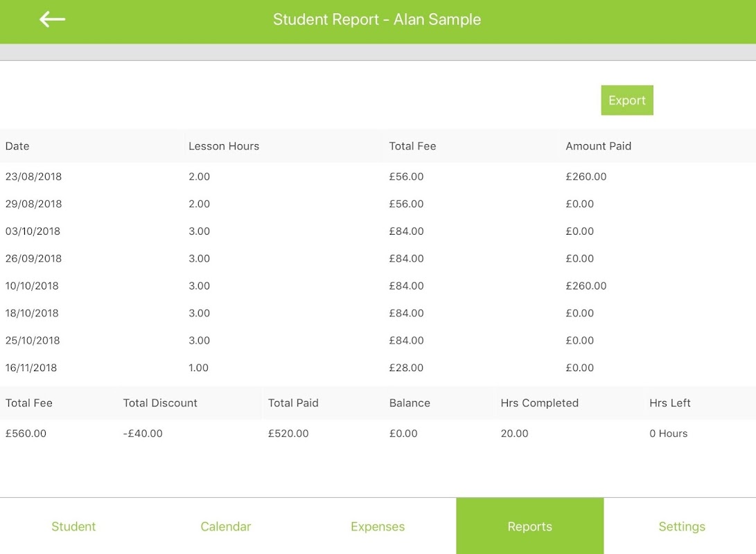
Task: Click the Total Paid label
Action: (x=293, y=403)
